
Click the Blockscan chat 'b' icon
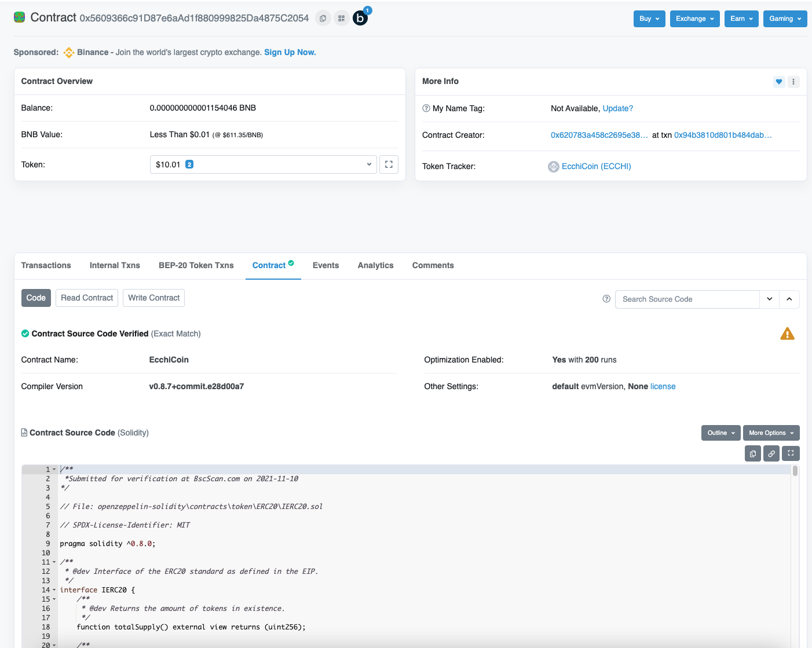360,19
